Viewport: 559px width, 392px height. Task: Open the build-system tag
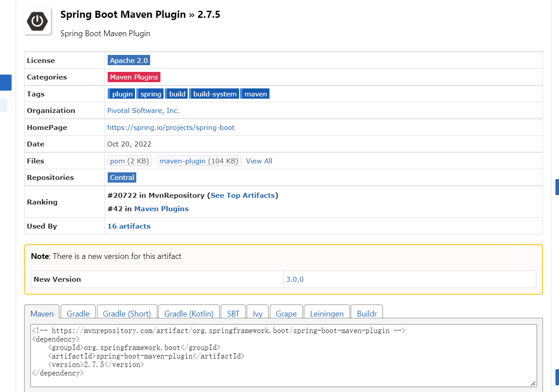click(214, 94)
